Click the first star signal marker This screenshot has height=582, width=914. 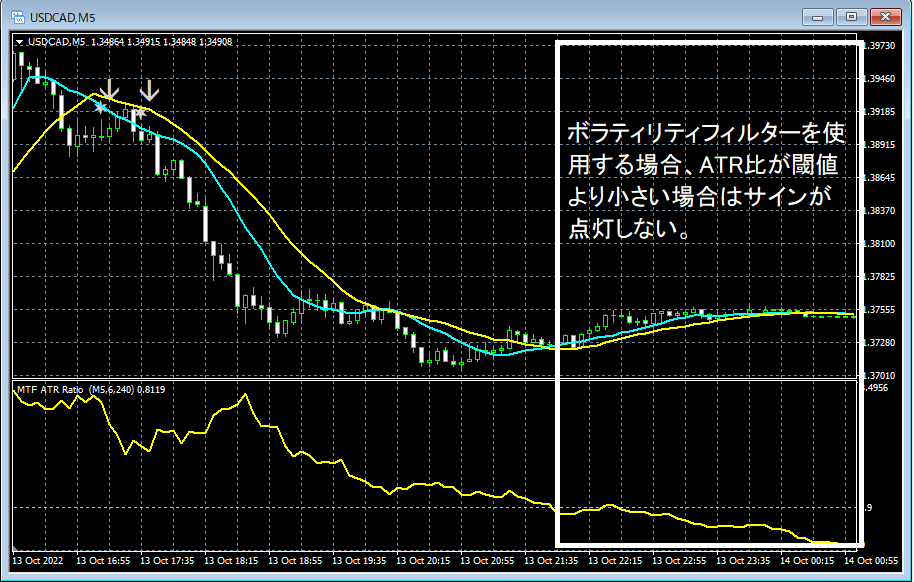click(x=101, y=107)
